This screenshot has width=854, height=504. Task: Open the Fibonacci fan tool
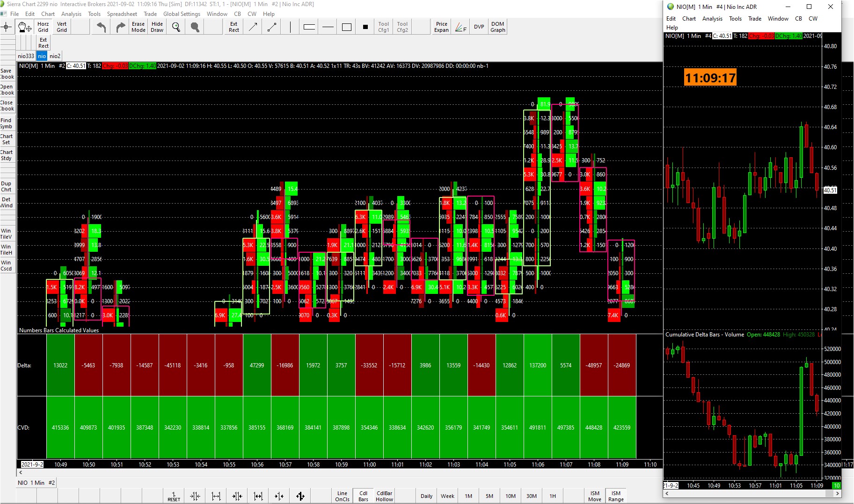461,27
